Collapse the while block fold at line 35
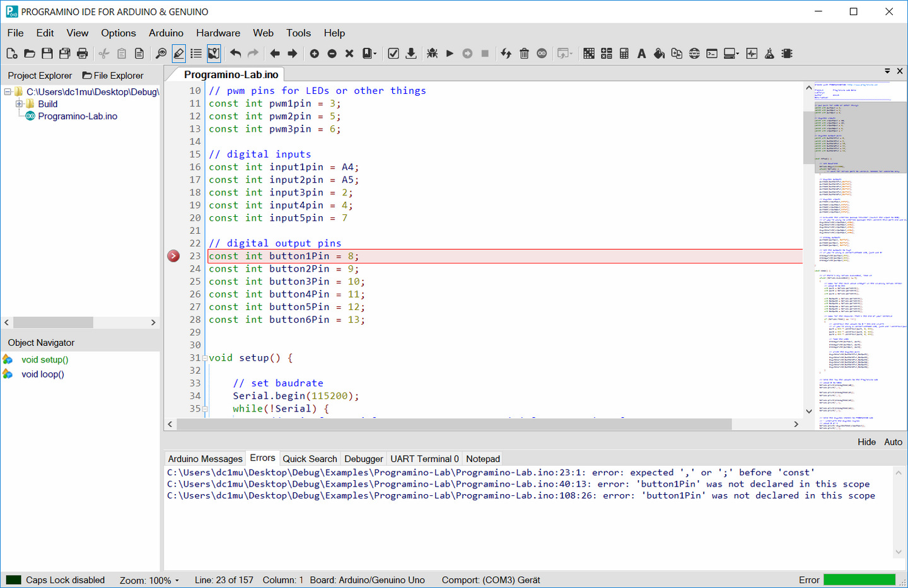Viewport: 908px width, 588px height. [x=204, y=409]
